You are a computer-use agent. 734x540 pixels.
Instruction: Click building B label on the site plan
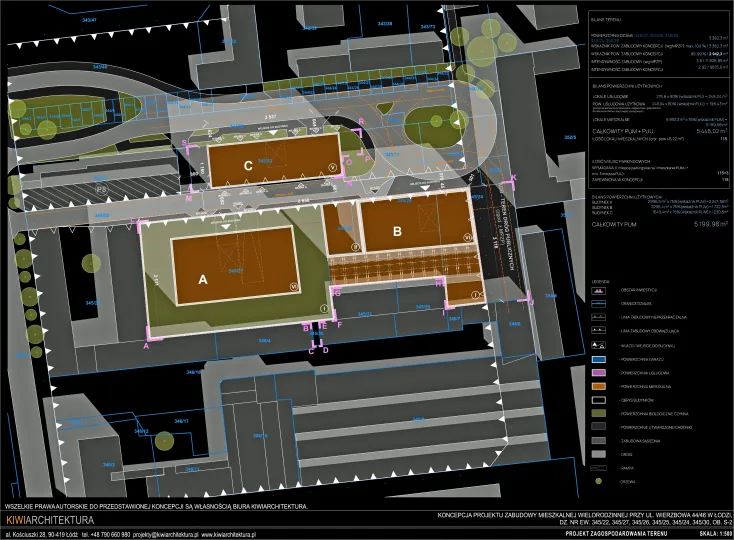396,231
